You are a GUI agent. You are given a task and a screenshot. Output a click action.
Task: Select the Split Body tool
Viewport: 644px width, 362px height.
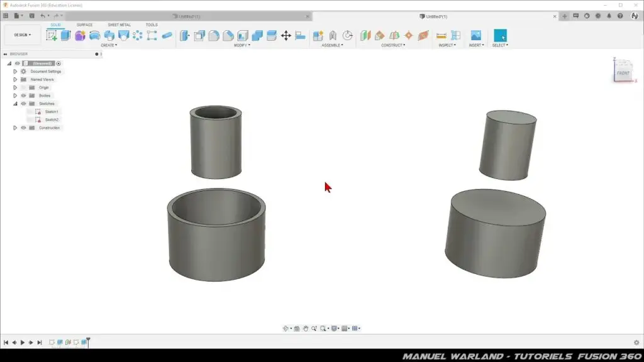(272, 35)
